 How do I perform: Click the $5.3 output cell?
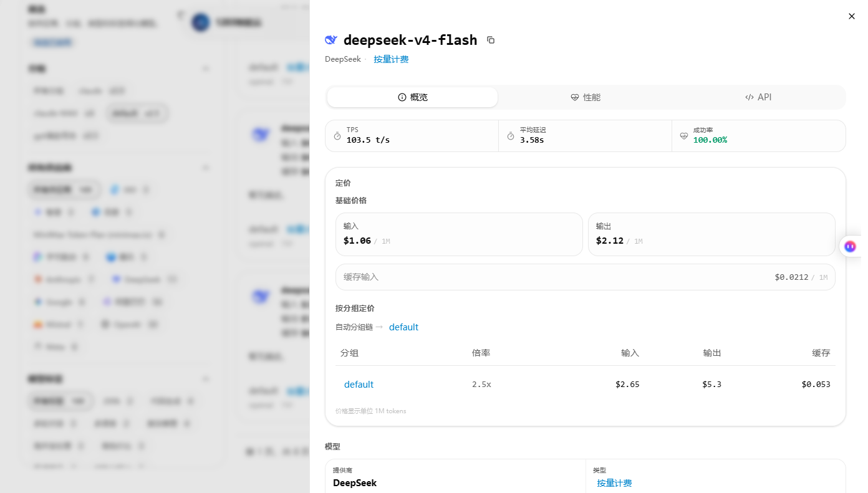711,385
